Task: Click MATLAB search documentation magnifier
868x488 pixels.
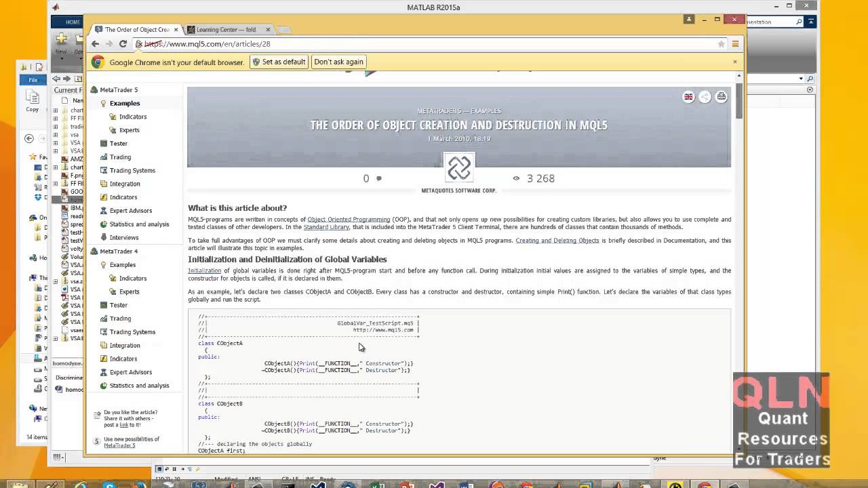Action: tap(799, 22)
